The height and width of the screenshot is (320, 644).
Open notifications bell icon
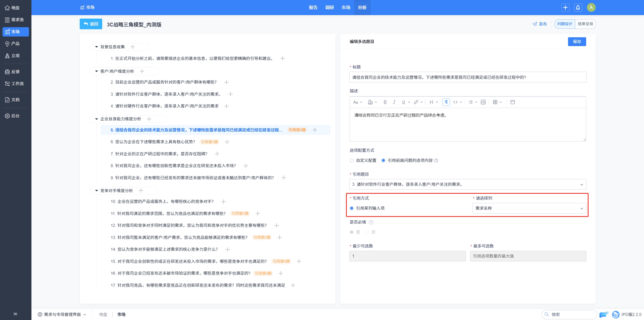(x=578, y=8)
